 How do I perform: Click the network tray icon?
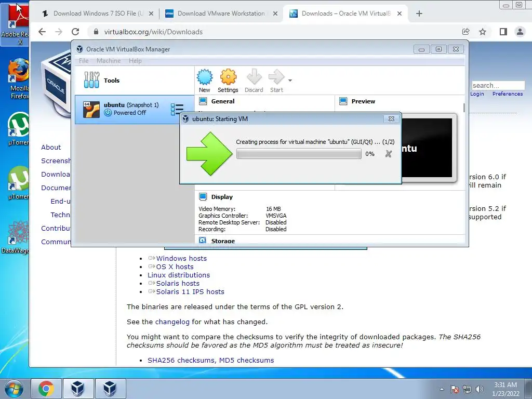coord(467,389)
